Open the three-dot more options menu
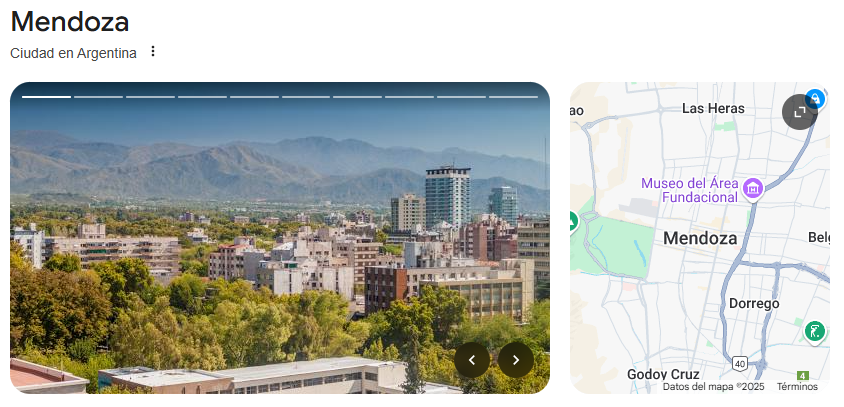 click(x=153, y=52)
